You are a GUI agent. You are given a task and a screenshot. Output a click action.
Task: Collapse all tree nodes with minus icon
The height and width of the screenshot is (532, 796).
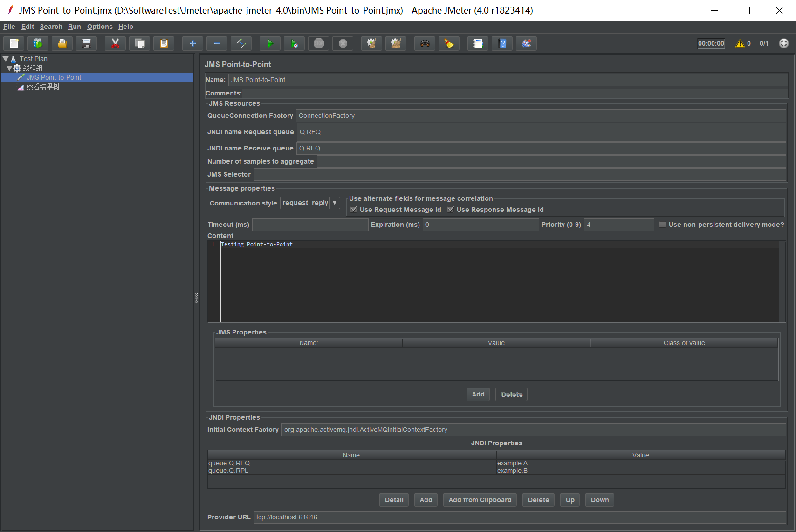(217, 43)
